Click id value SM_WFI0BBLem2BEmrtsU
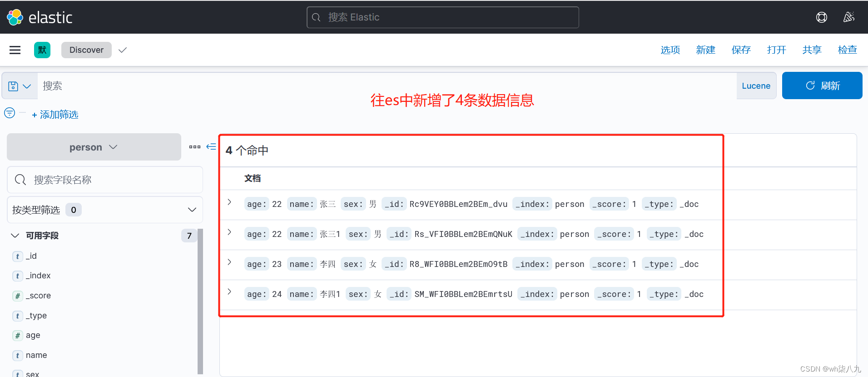This screenshot has width=868, height=377. 463,294
